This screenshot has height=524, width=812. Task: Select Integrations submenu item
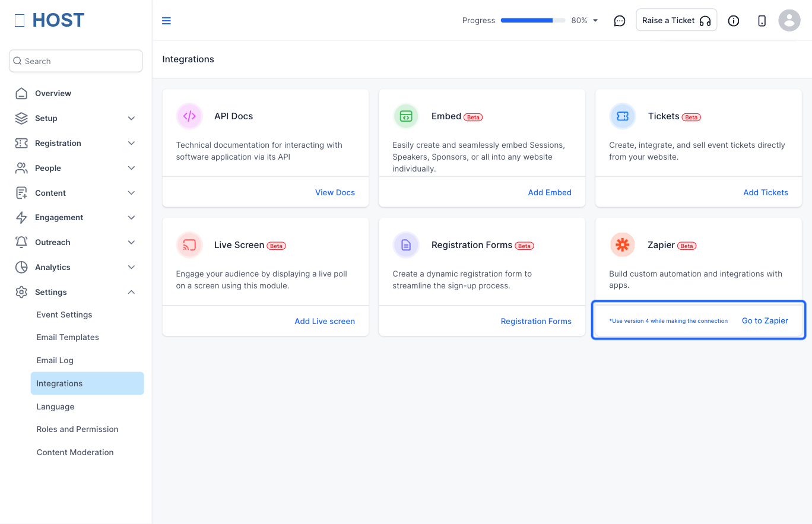click(x=87, y=383)
